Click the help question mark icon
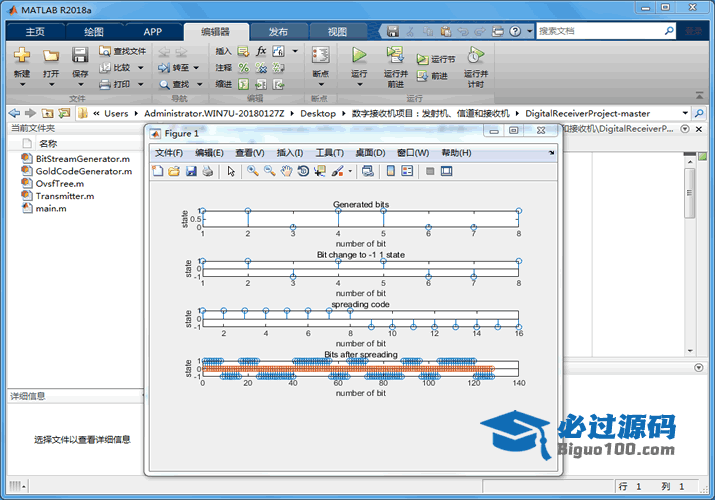Screen dimensions: 715x500 tap(515, 31)
